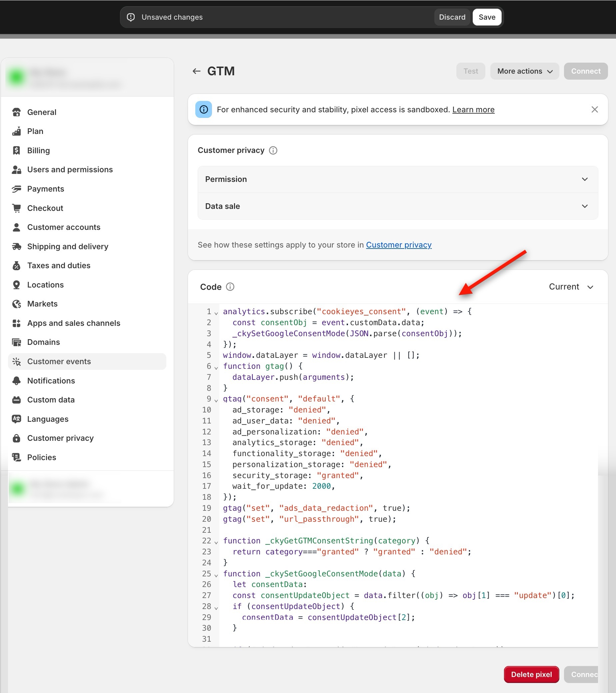The width and height of the screenshot is (616, 693).
Task: Open the Current code version dropdown
Action: [571, 287]
